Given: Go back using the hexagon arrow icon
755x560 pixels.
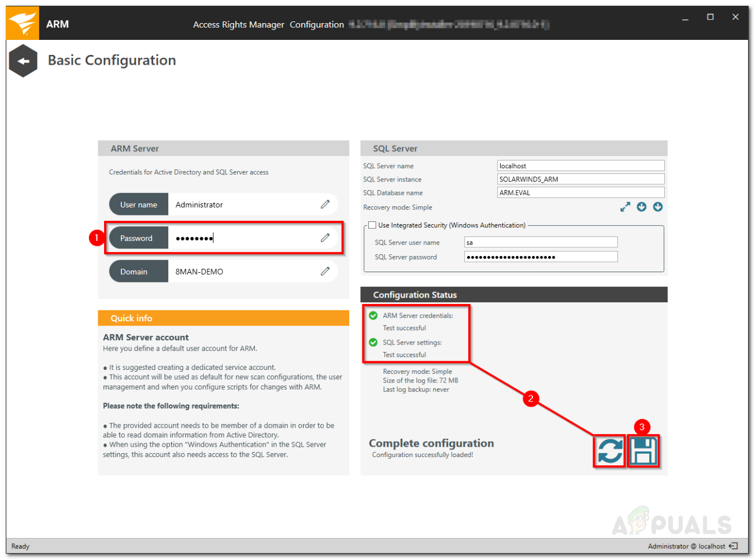Looking at the screenshot, I should pos(23,61).
